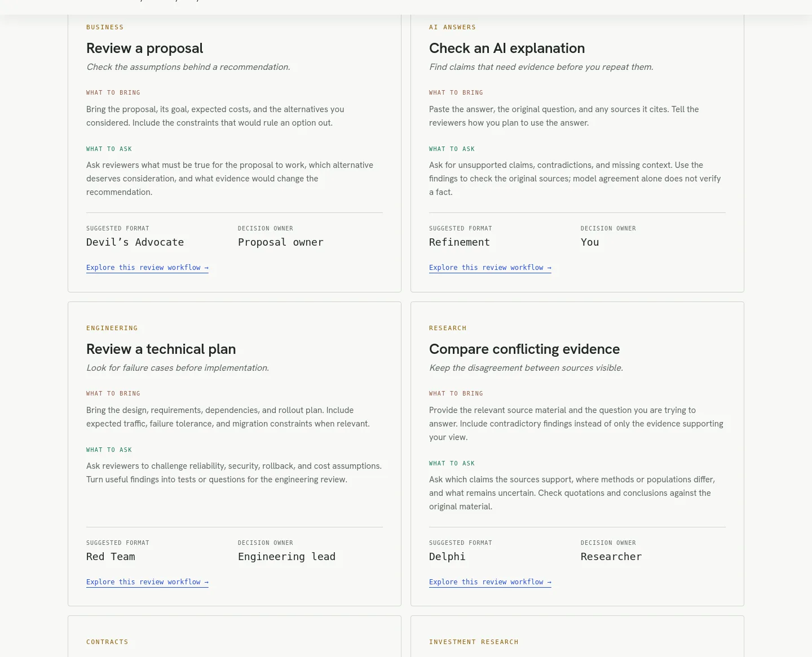Select the 'You' decision owner value

[x=590, y=242]
